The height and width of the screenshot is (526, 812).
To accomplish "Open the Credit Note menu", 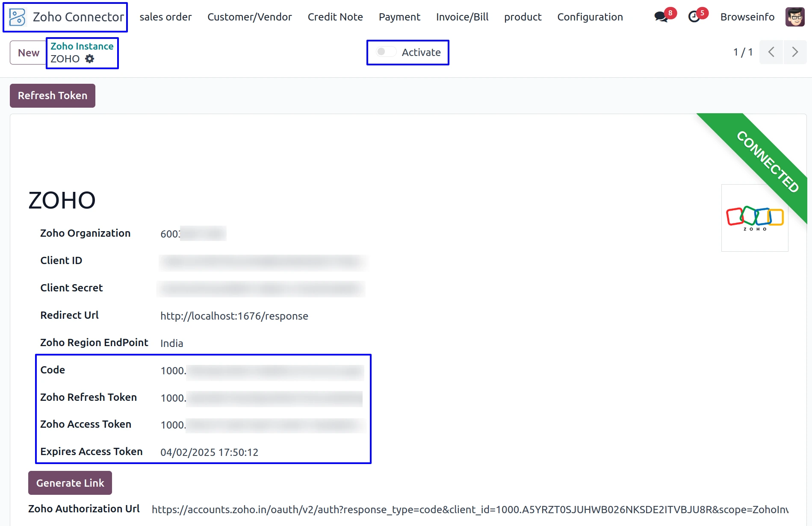I will (x=335, y=17).
